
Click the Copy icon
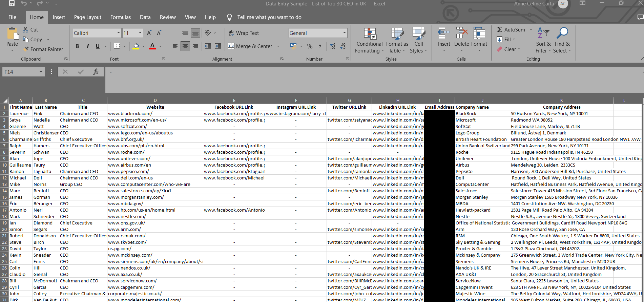pos(25,40)
